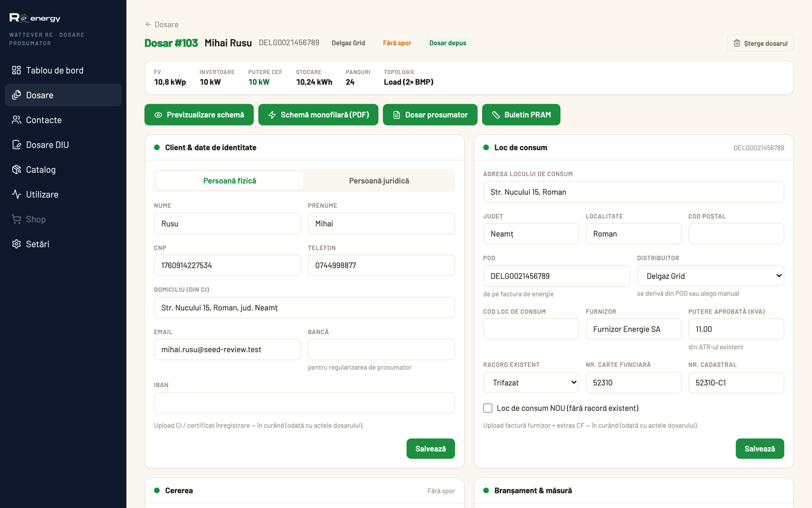Open Utilizare activity icon

pyautogui.click(x=16, y=195)
